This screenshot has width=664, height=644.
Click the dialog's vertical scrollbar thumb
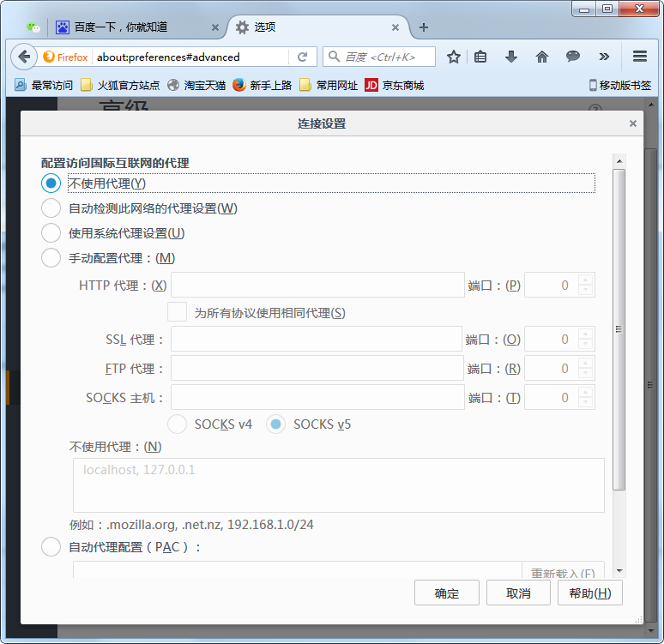pos(619,329)
